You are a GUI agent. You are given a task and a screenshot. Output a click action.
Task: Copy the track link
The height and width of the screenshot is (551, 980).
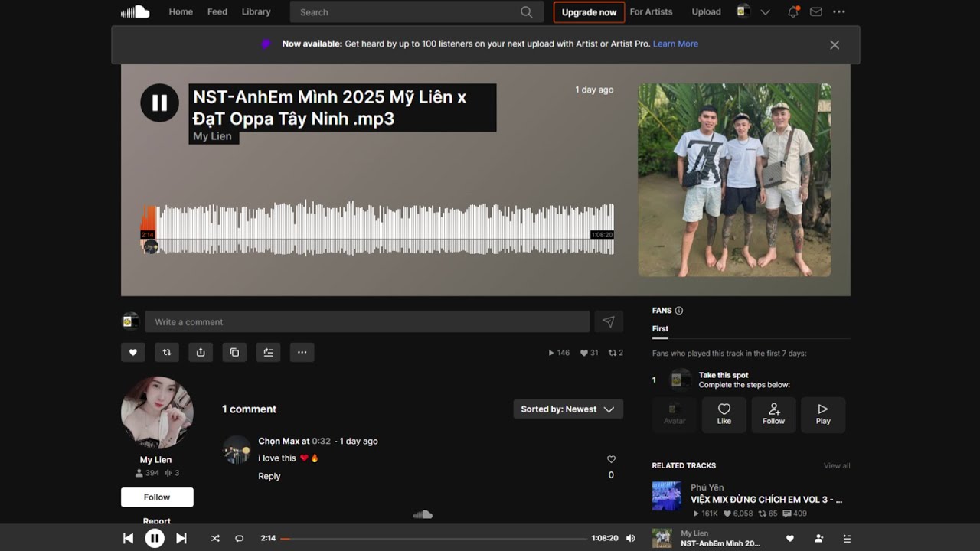(234, 352)
